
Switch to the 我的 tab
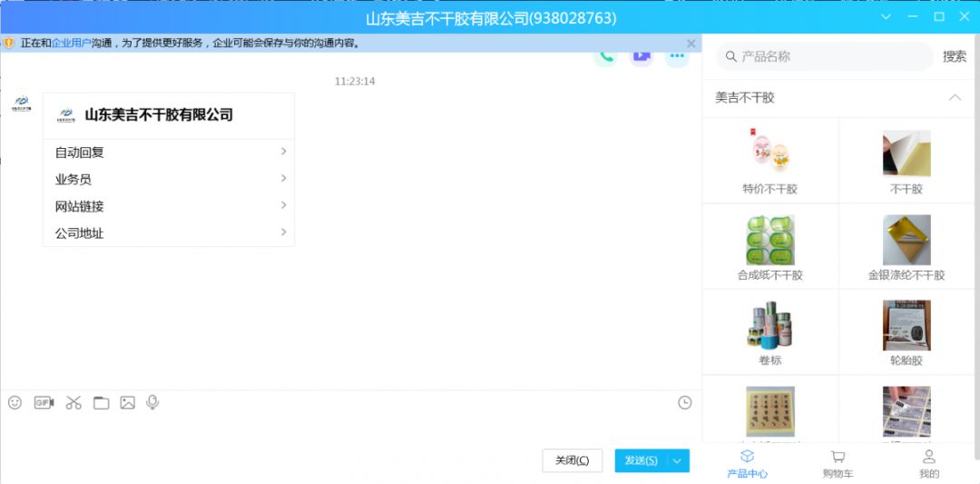(x=929, y=464)
